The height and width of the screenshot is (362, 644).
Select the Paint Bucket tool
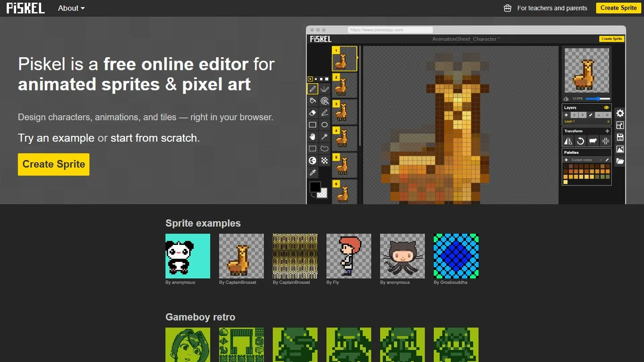[312, 101]
